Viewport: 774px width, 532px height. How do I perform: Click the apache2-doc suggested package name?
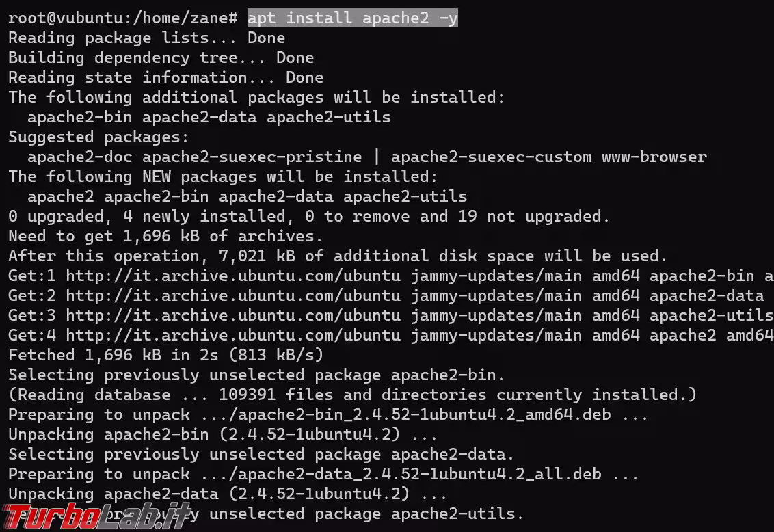(x=79, y=157)
